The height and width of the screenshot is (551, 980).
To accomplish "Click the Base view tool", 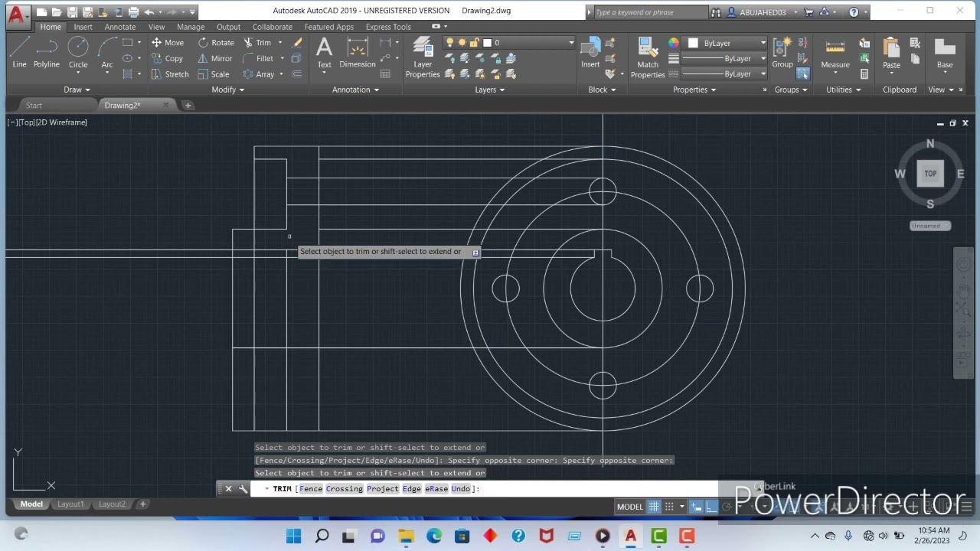I will pyautogui.click(x=945, y=52).
